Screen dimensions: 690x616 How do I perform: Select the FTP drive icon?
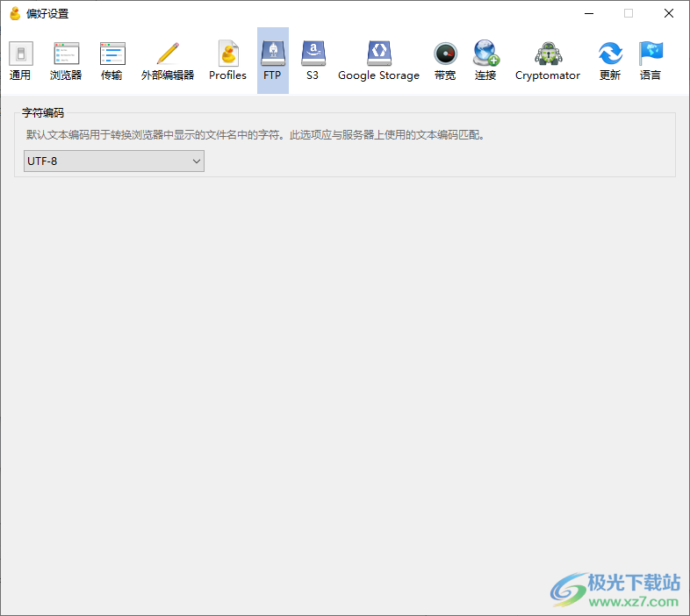(x=273, y=54)
